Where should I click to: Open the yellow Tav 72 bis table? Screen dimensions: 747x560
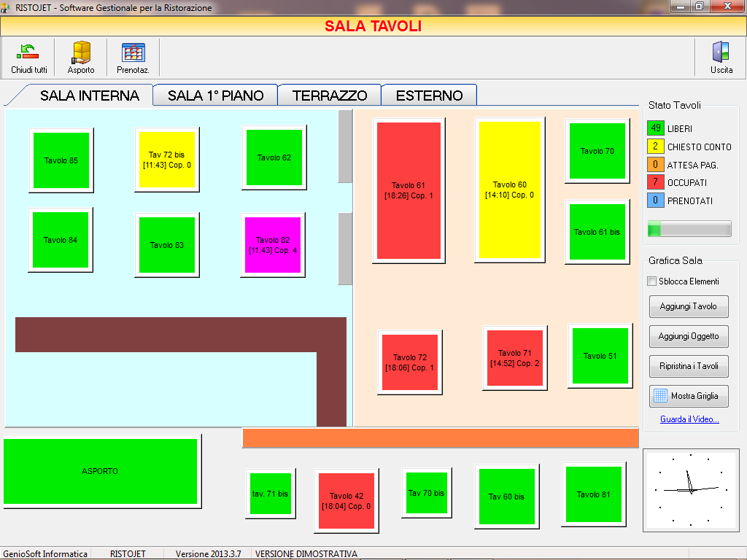pyautogui.click(x=167, y=160)
